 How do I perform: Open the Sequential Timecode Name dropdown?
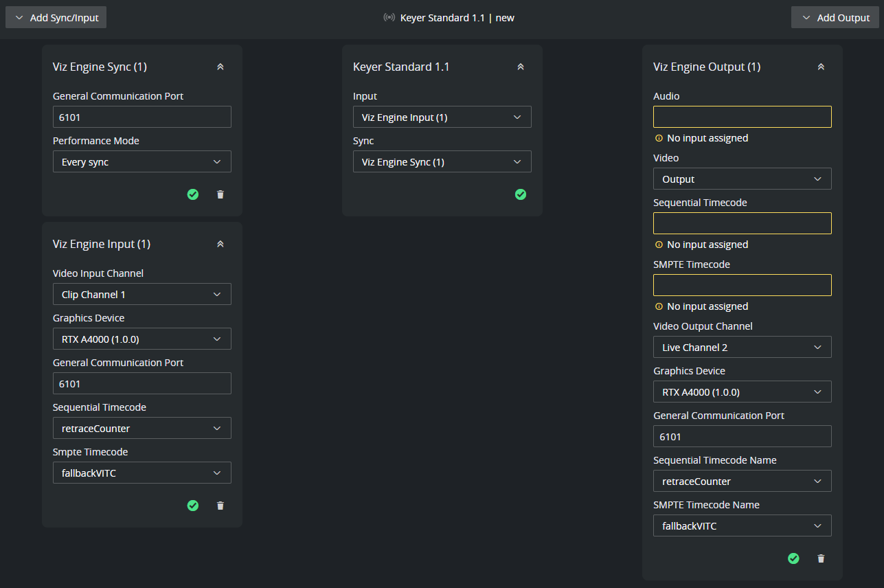pos(743,482)
